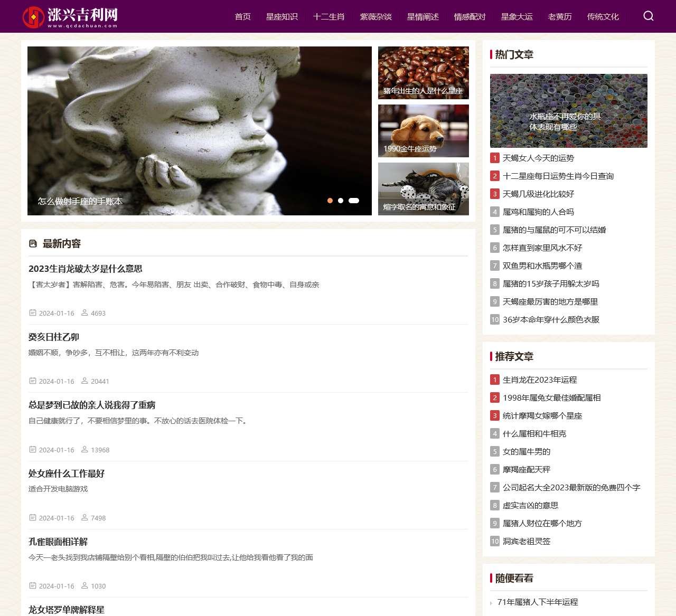The width and height of the screenshot is (676, 616).
Task: Click rank badge 1 beside 天蝎女人今天的运势
Action: click(495, 158)
